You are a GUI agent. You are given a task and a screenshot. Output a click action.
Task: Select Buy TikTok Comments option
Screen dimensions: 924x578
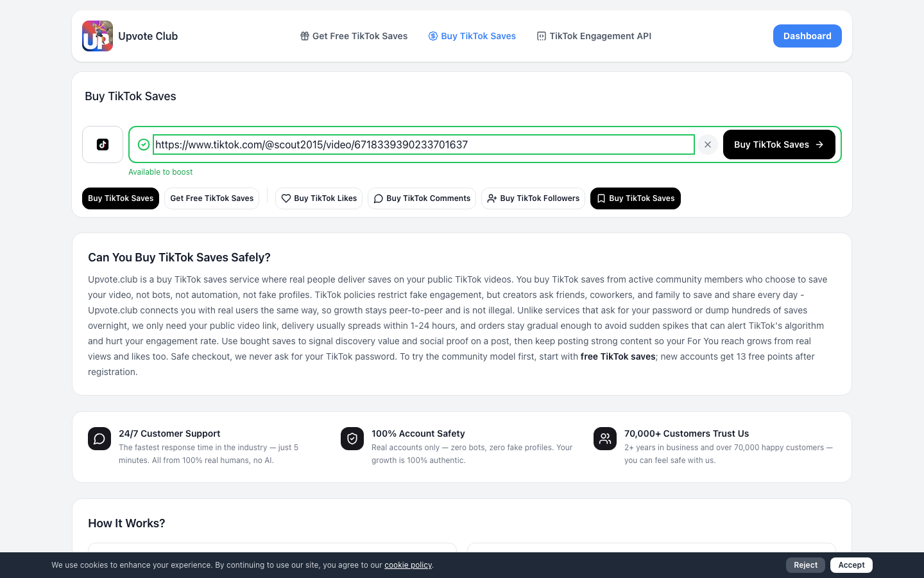pyautogui.click(x=422, y=198)
